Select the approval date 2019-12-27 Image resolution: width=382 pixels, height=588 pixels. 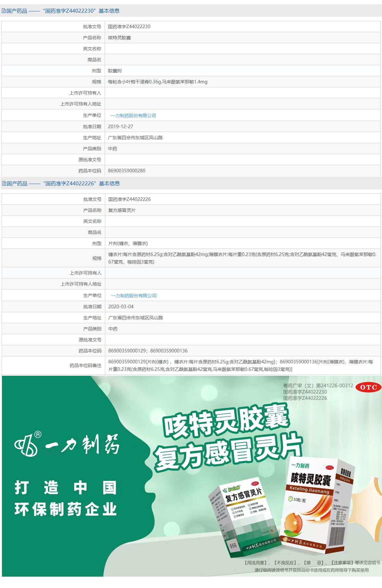[121, 127]
